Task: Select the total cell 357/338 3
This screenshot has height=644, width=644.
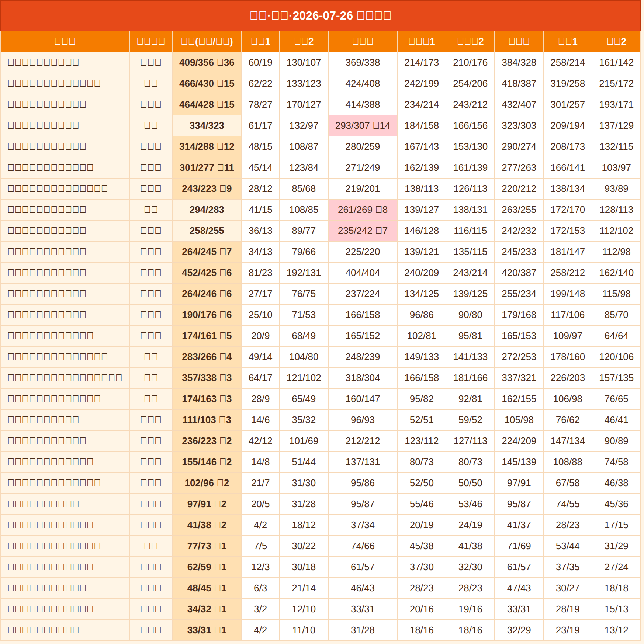Action: point(207,378)
